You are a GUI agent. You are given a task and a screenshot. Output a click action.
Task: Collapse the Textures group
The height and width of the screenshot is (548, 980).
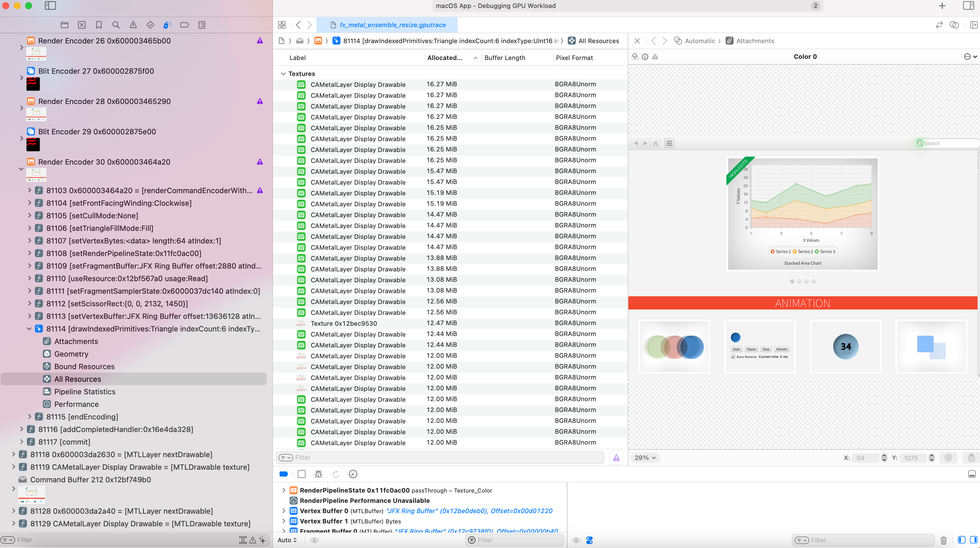pos(283,74)
